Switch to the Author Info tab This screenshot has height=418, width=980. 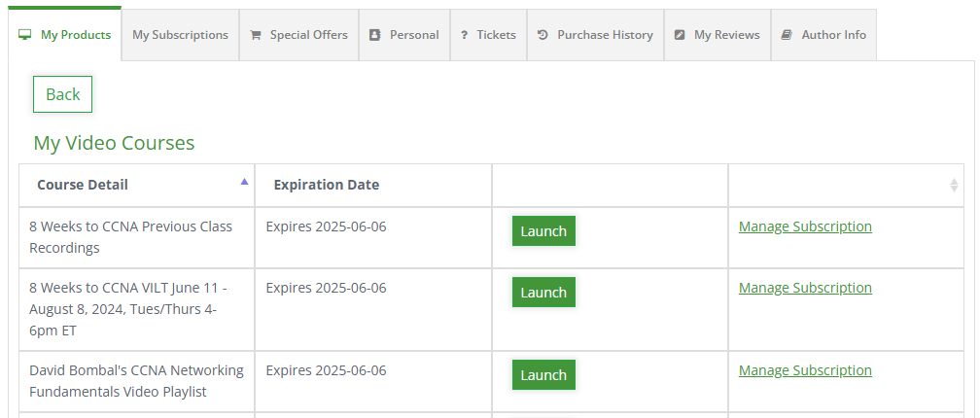pyautogui.click(x=833, y=35)
